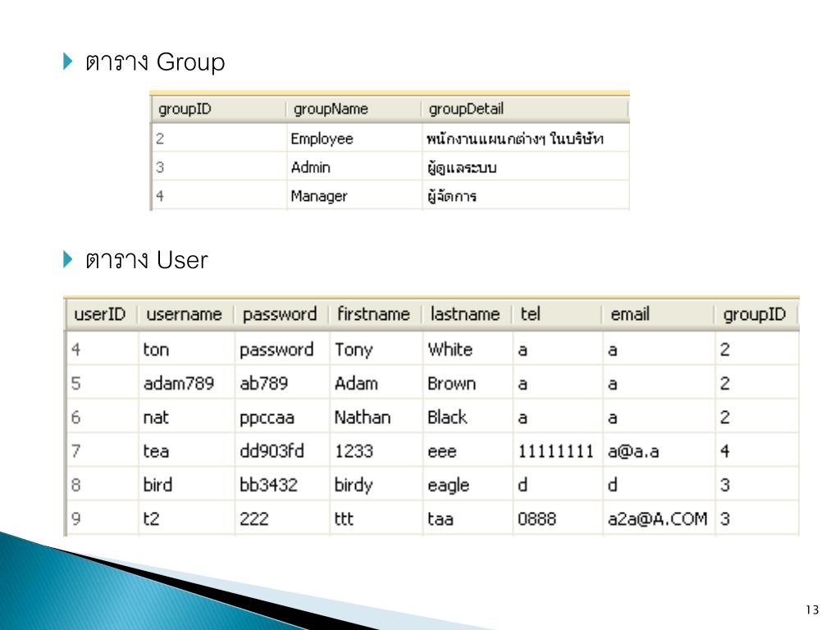Image resolution: width=840 pixels, height=630 pixels.
Task: Select the password cell 'bb3432'
Action: pyautogui.click(x=282, y=484)
